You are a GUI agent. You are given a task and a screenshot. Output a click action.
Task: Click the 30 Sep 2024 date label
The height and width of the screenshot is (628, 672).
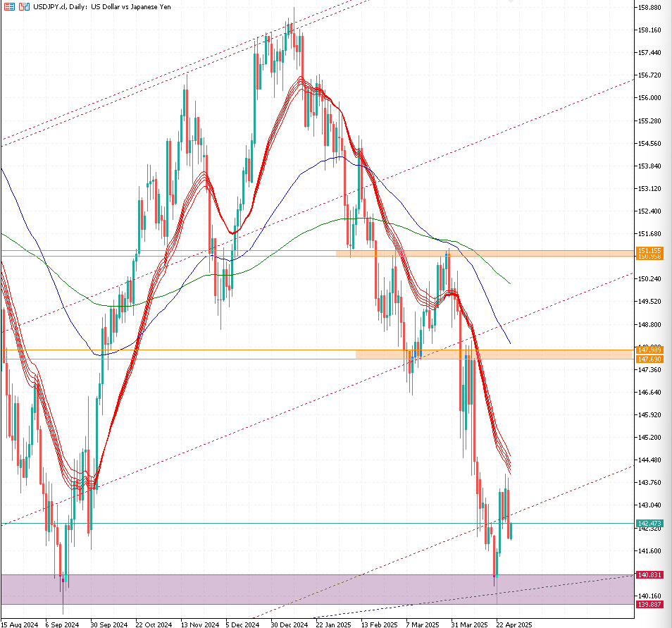point(109,624)
